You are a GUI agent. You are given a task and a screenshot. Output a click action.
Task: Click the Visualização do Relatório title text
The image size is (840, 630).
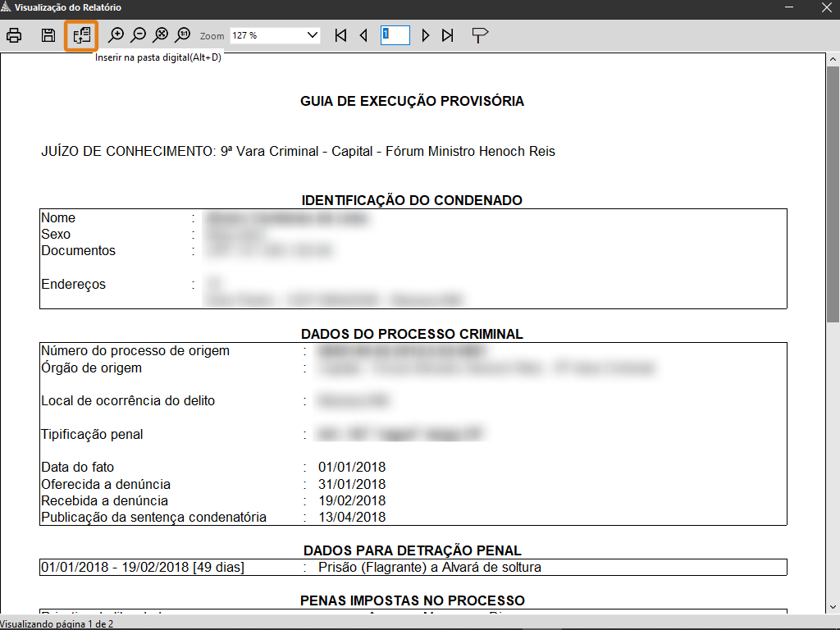[x=68, y=7]
